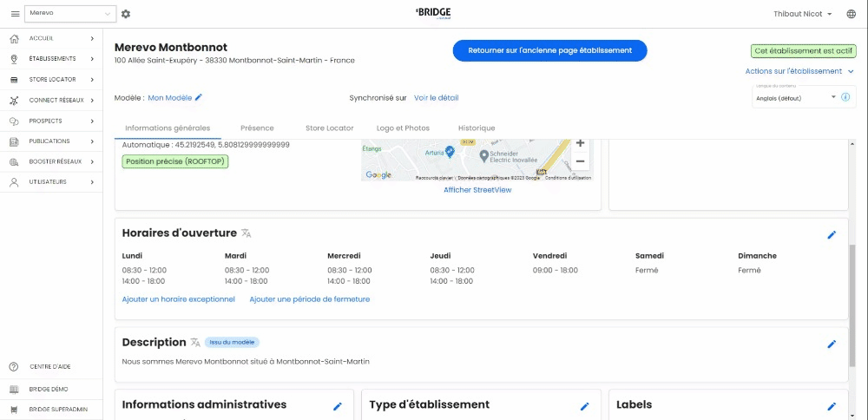Open the Merevo account dropdown

tap(70, 13)
